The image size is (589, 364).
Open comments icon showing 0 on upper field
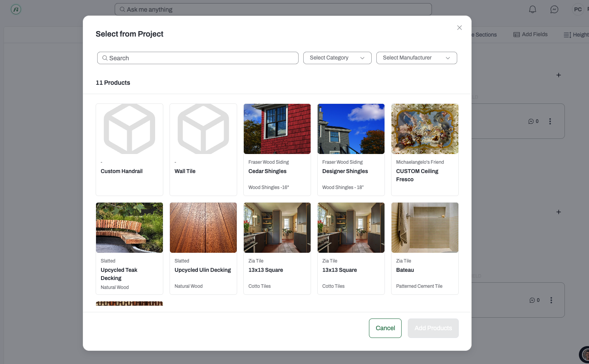(533, 121)
